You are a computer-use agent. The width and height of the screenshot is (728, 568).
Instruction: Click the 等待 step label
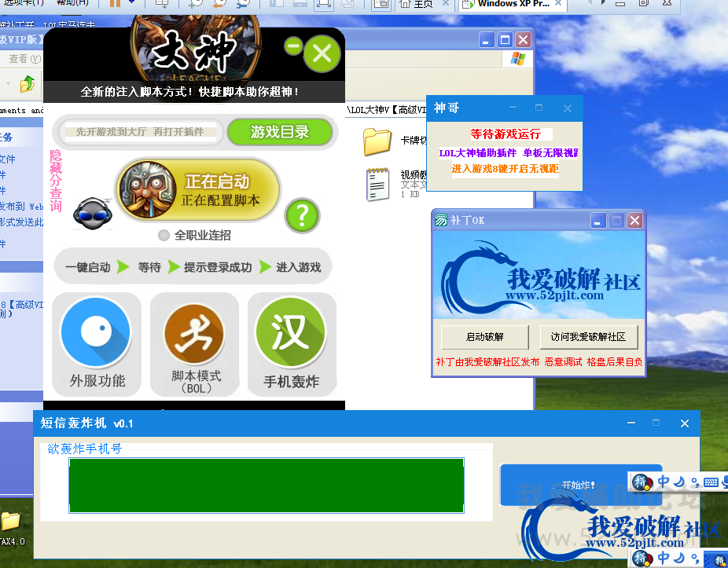coord(149,267)
